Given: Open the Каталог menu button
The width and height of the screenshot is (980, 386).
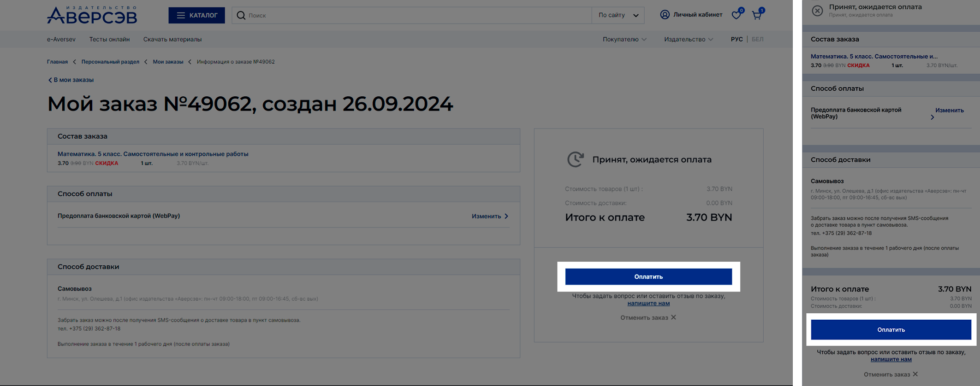Looking at the screenshot, I should pyautogui.click(x=196, y=15).
